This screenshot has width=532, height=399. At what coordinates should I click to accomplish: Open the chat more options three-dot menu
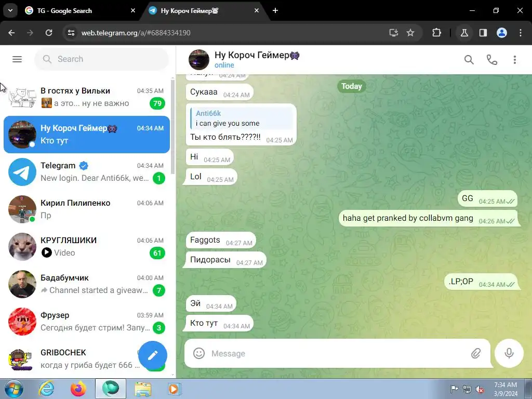coord(515,60)
